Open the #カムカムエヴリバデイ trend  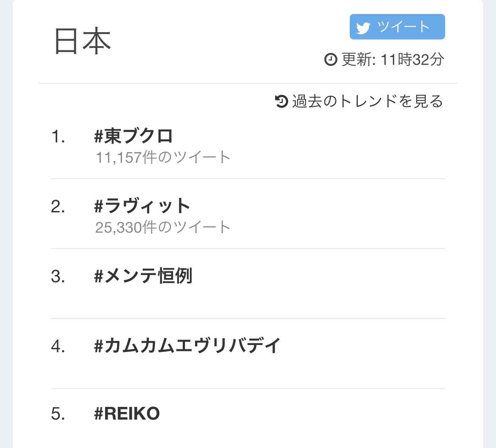tap(187, 345)
